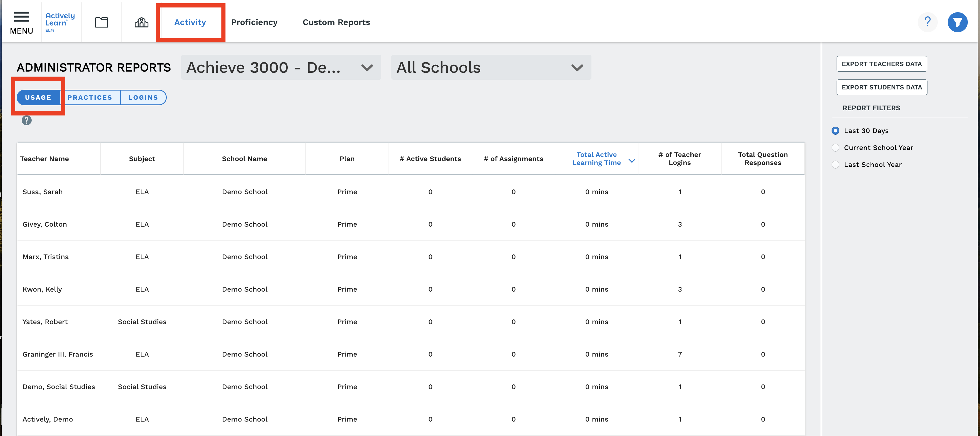Switch to the Proficiency tab
Screen dimensions: 980x436
tap(254, 22)
